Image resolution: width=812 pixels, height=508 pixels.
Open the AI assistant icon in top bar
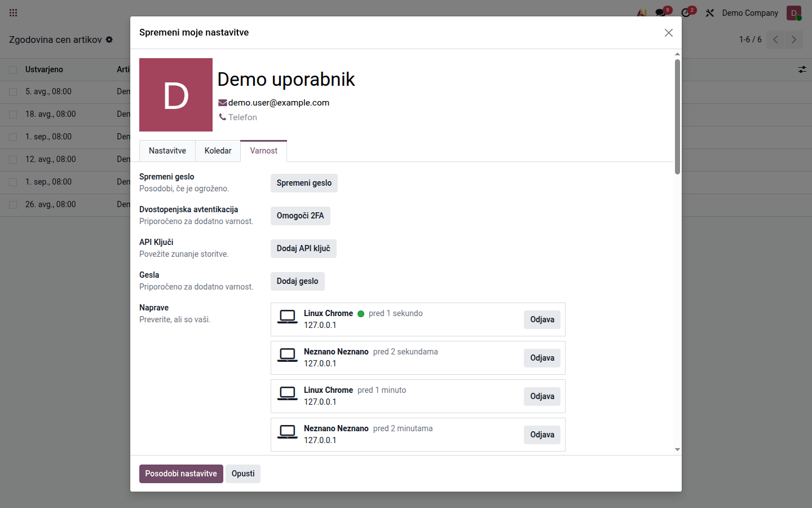point(642,12)
